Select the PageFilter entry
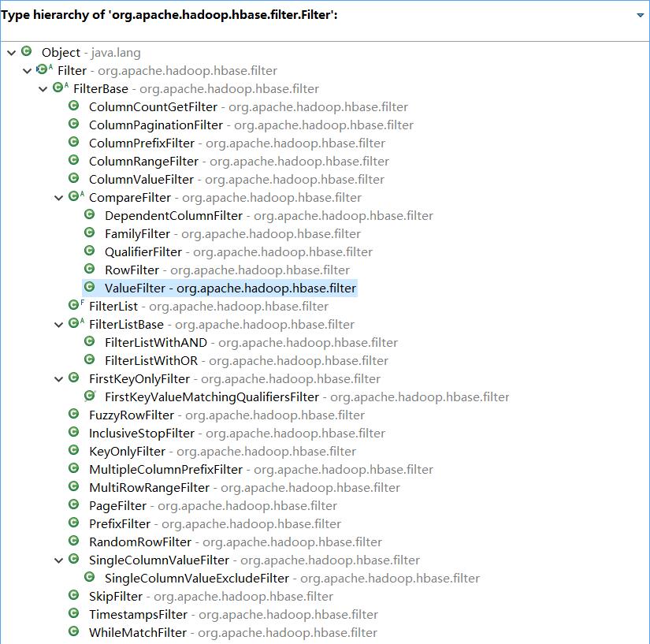This screenshot has height=644, width=650. click(213, 506)
